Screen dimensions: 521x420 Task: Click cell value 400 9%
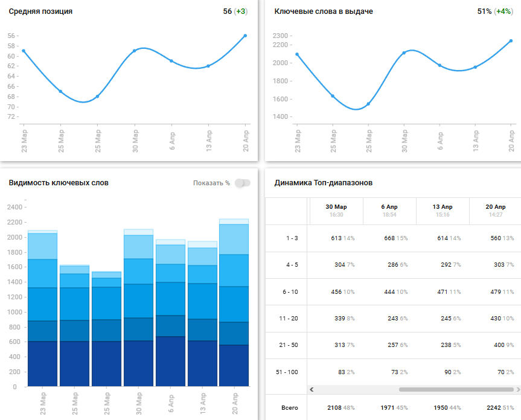click(x=504, y=345)
